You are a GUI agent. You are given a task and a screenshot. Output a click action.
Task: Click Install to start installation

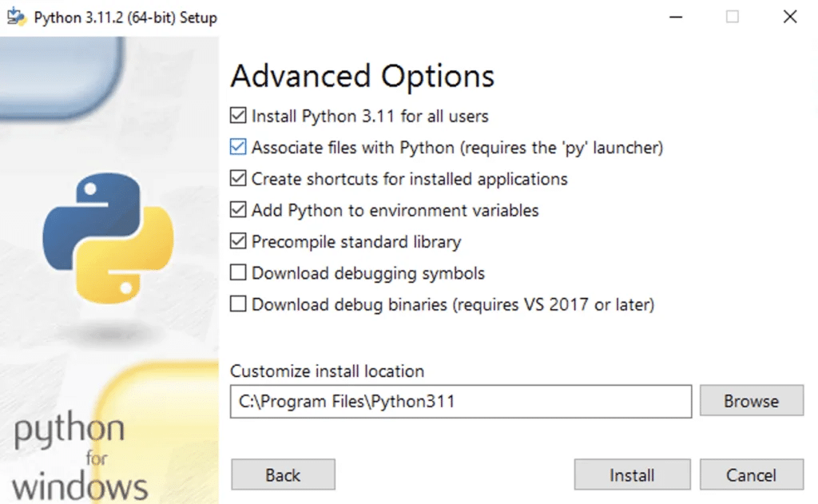(x=632, y=474)
